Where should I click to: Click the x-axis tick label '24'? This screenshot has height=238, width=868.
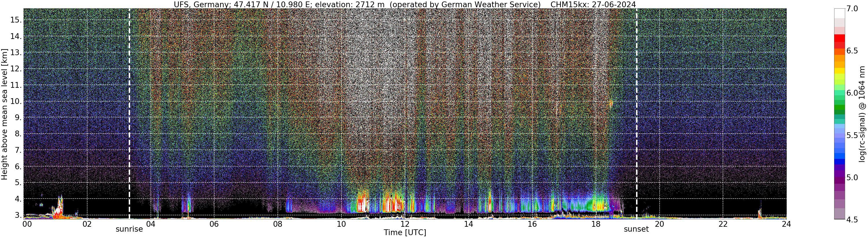[x=786, y=224]
